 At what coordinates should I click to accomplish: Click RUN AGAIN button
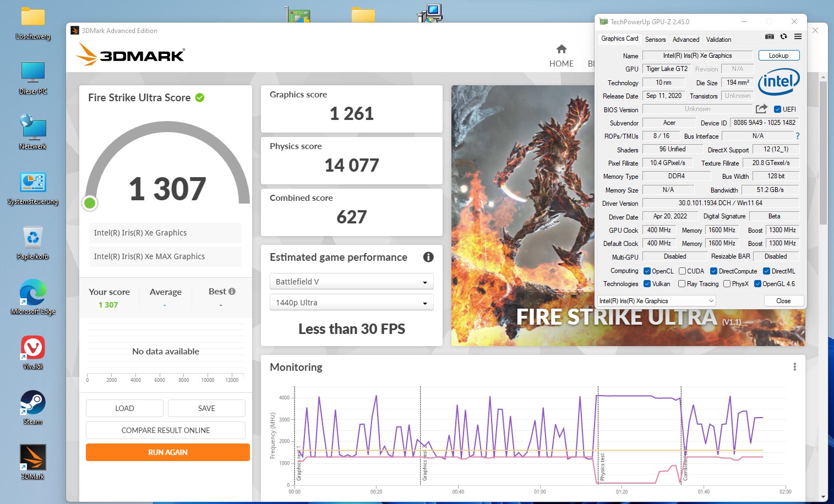click(168, 452)
